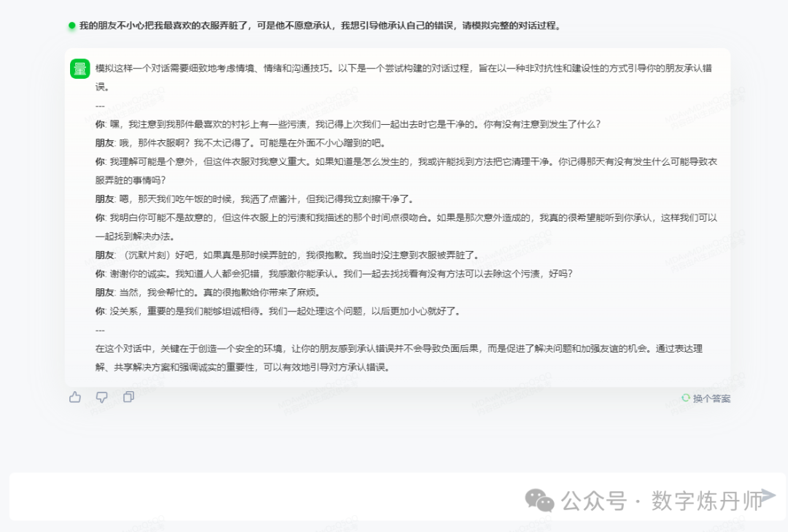Click the refresh icon beside 换个答案
This screenshot has width=788, height=532.
tap(685, 398)
